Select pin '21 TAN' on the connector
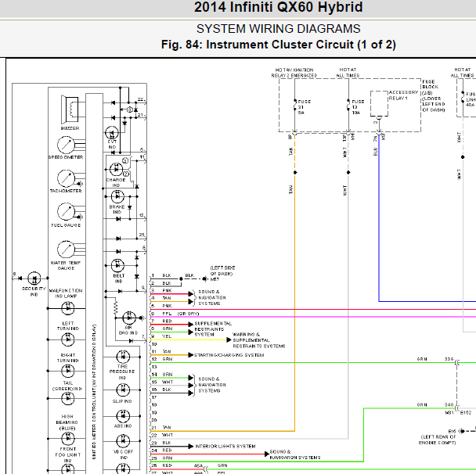 (x=161, y=428)
